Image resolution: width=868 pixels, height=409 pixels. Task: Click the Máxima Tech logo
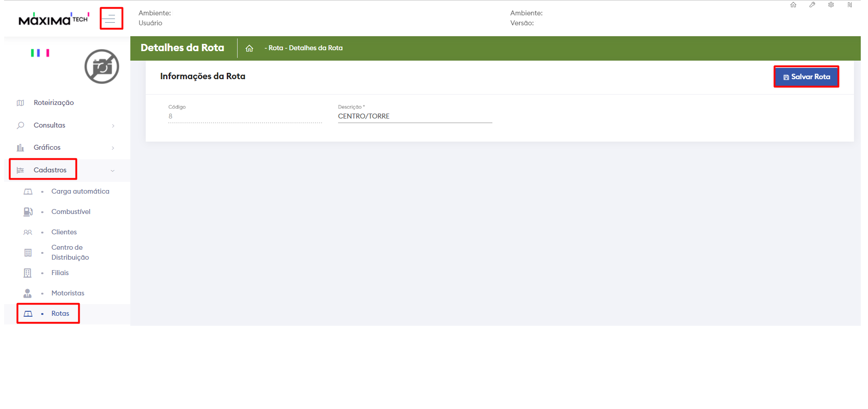point(54,19)
